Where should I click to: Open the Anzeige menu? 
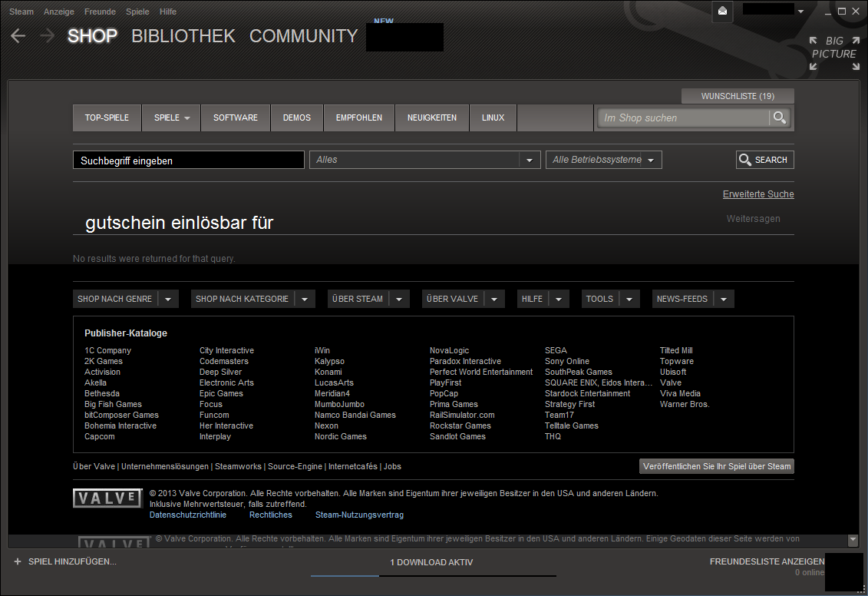tap(58, 11)
